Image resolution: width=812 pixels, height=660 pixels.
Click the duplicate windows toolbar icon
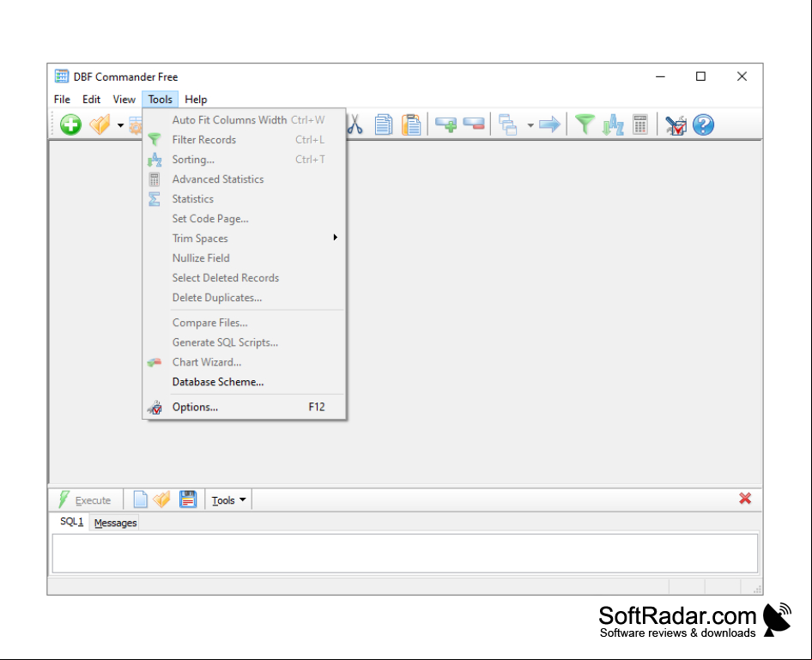tap(507, 124)
